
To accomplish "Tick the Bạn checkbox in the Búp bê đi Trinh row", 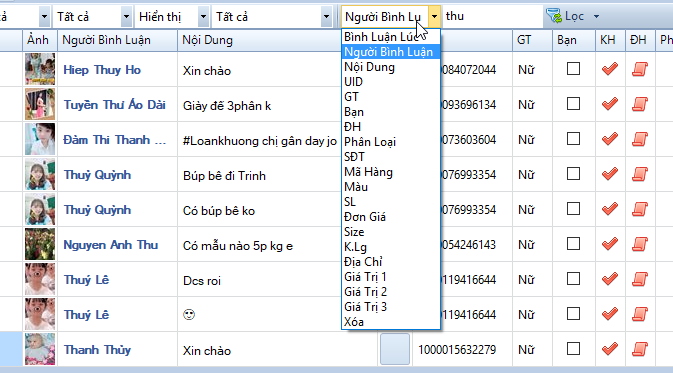I will point(573,174).
